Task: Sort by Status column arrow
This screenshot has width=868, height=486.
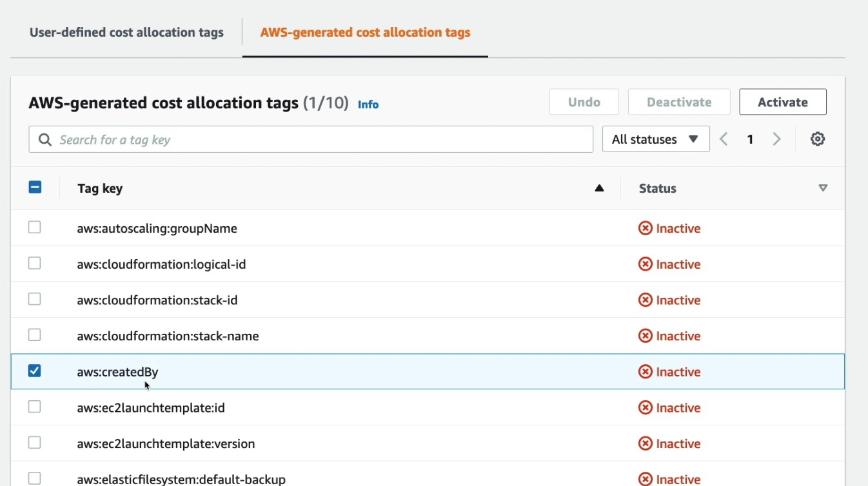Action: click(x=822, y=188)
